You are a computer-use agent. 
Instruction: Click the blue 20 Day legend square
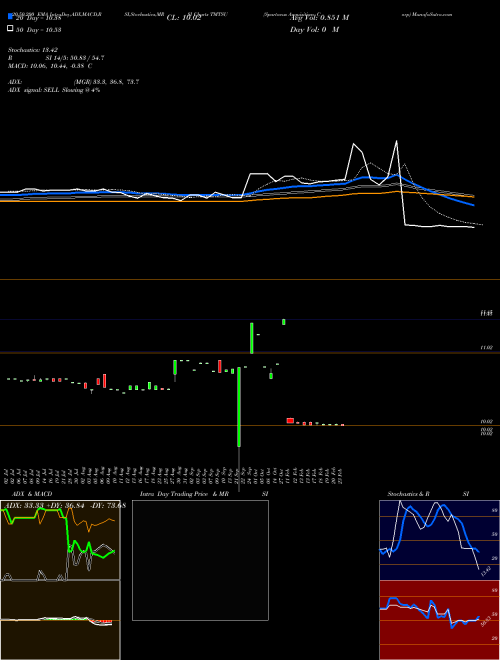(10, 17)
